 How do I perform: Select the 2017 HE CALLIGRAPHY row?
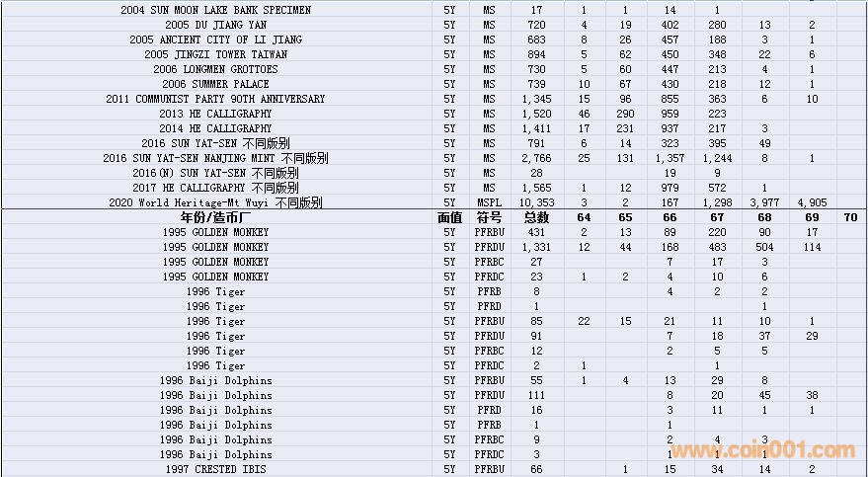coord(215,188)
